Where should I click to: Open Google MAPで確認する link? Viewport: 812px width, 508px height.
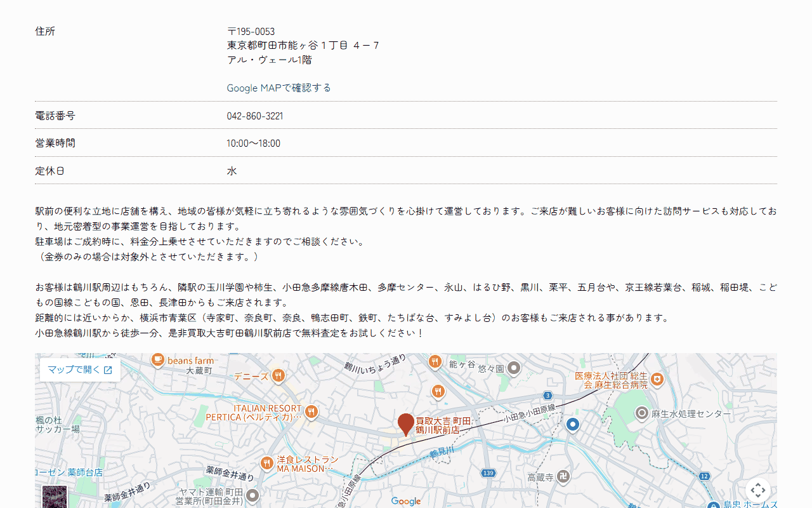pos(279,88)
